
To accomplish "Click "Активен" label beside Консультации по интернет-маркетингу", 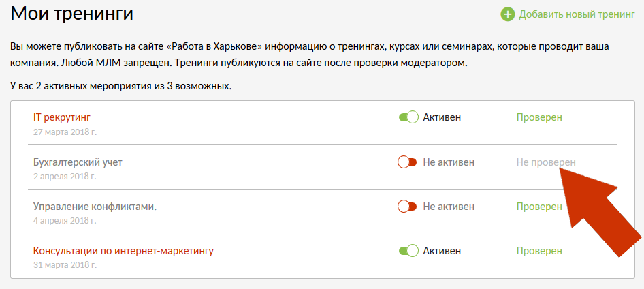I will [x=442, y=251].
